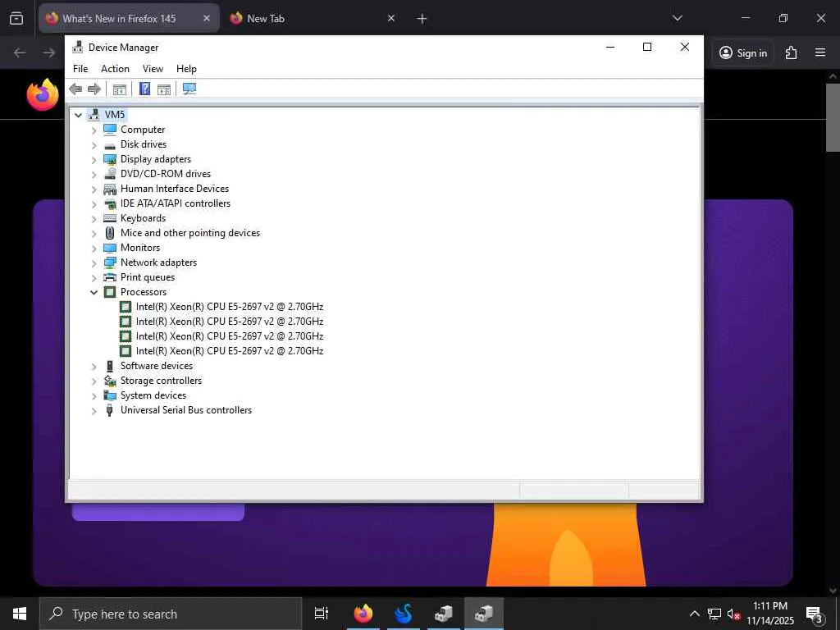Click the Firefox taskbar icon

[x=363, y=614]
